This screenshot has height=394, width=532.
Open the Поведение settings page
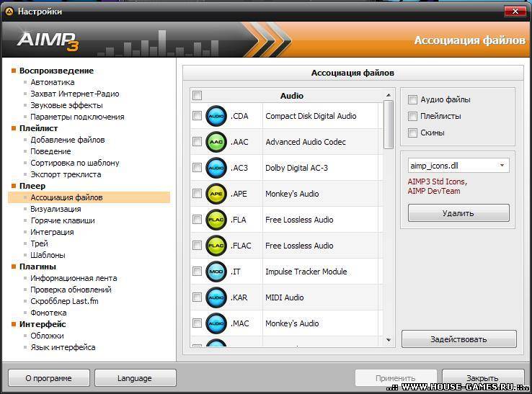coord(50,151)
